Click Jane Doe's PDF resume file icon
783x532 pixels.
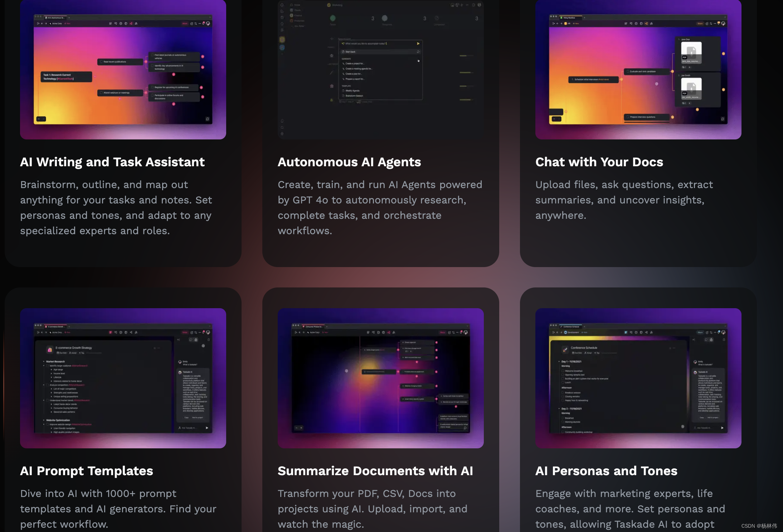[x=691, y=52]
